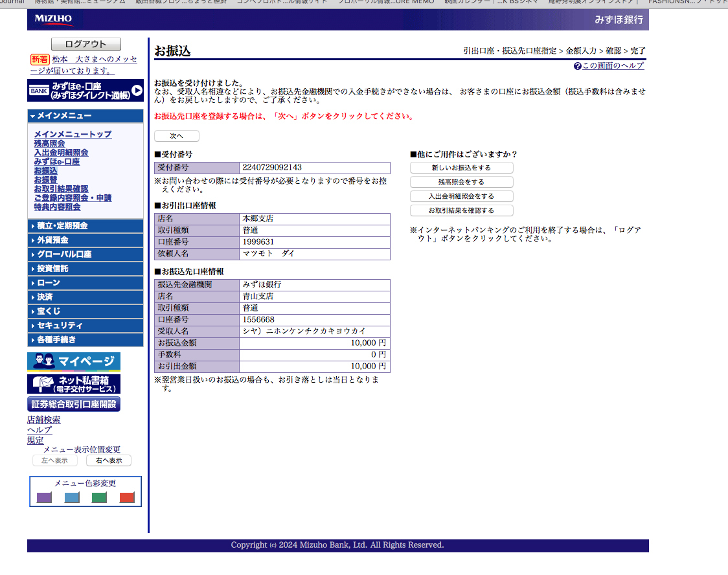Open 特典内容照会 link
Viewport: 728px width, 575px height.
tap(57, 207)
